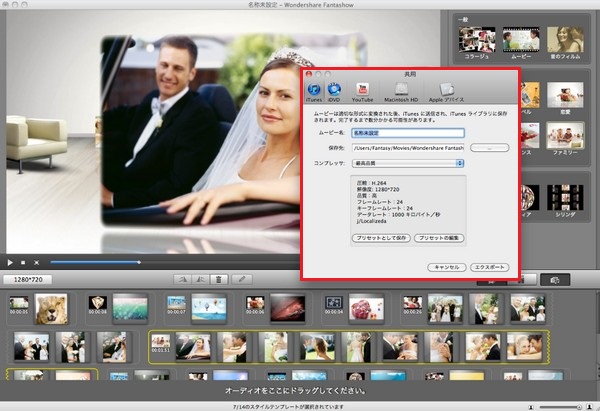Select the style clip labeled 00:00:26
This screenshot has width=600, height=411.
pos(412,305)
